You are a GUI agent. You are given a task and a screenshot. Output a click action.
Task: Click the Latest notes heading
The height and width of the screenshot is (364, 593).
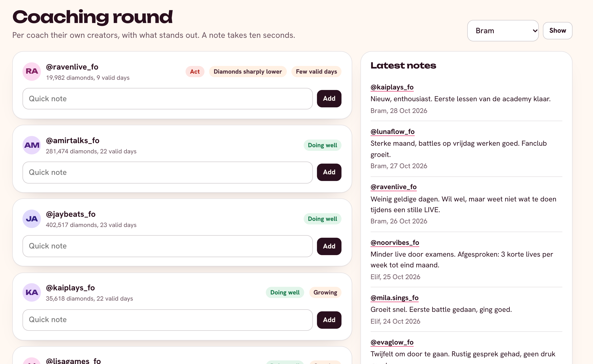point(403,65)
